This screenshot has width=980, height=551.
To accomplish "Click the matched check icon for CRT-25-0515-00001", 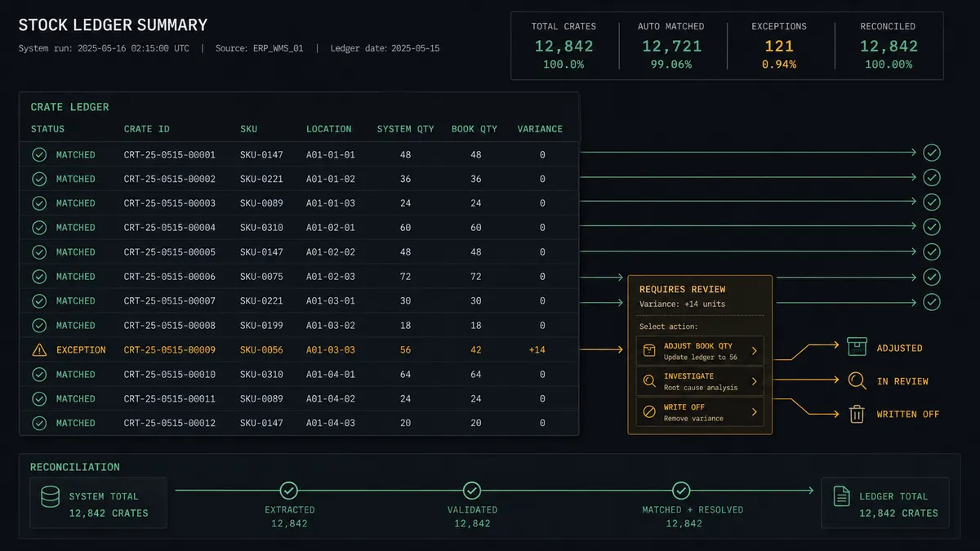I will [39, 154].
